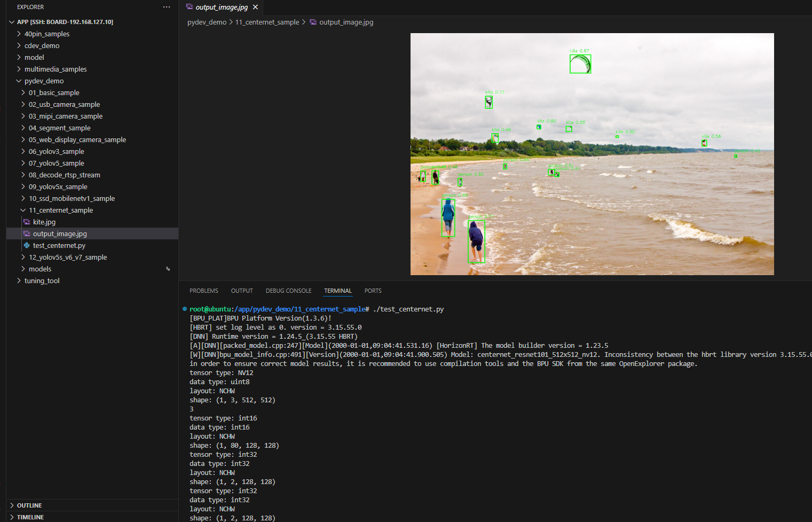The height and width of the screenshot is (522, 812).
Task: Close the output_image.jpg editor tab
Action: 255,7
